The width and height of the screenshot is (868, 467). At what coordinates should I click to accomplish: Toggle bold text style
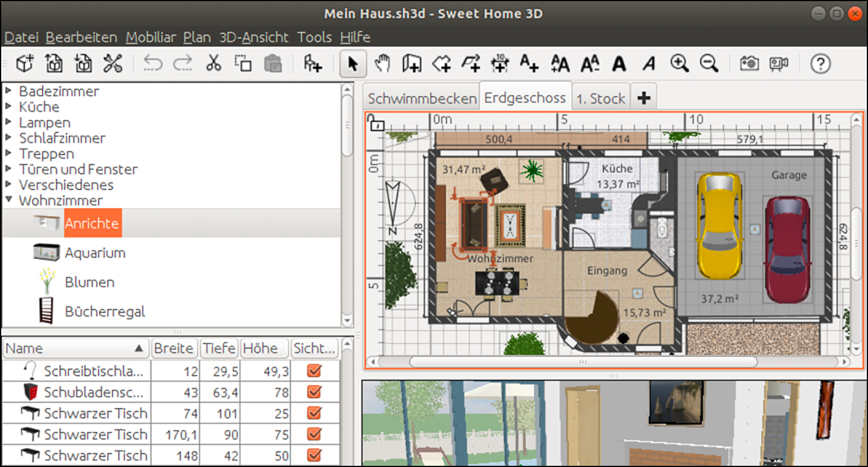point(619,64)
